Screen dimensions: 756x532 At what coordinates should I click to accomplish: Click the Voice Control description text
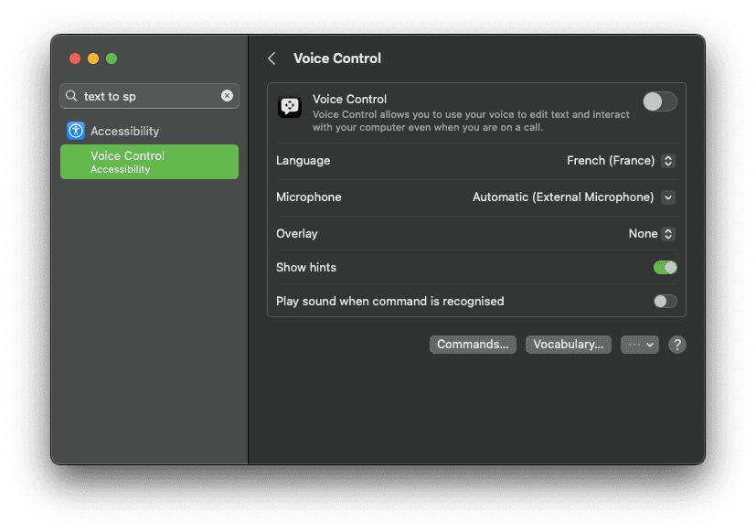point(471,121)
